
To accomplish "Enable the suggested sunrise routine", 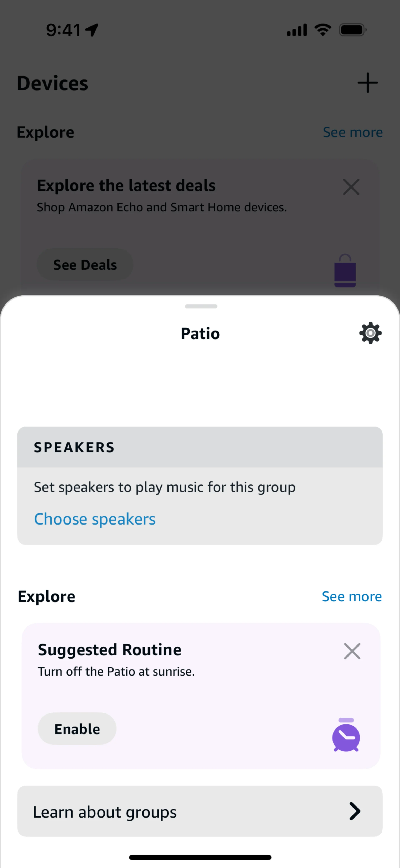I will pos(77,729).
